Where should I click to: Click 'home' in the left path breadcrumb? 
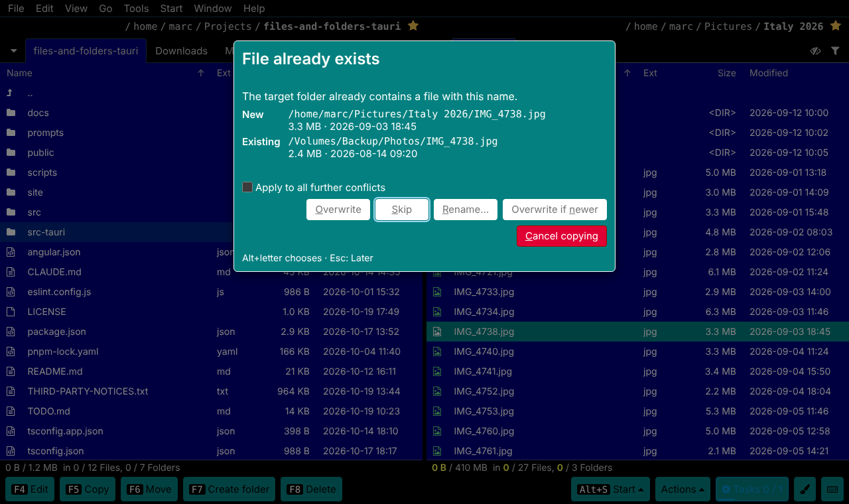(145, 27)
